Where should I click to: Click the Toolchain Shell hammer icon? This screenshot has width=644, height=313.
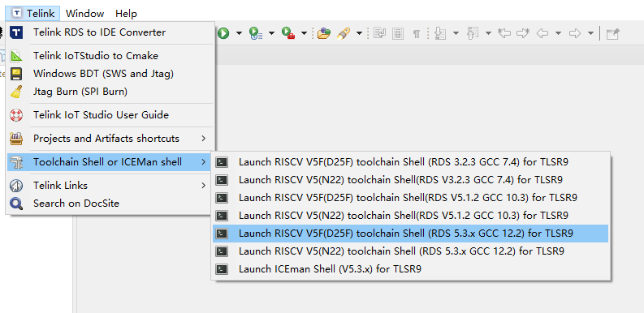tap(16, 162)
